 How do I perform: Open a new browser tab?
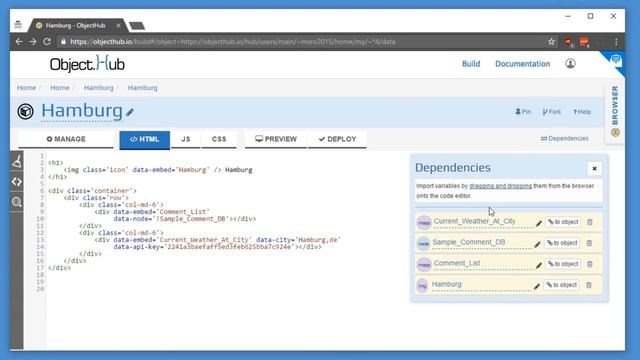point(137,26)
